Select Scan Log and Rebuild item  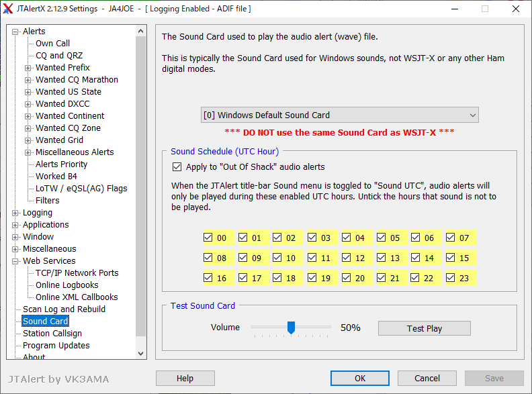(64, 309)
